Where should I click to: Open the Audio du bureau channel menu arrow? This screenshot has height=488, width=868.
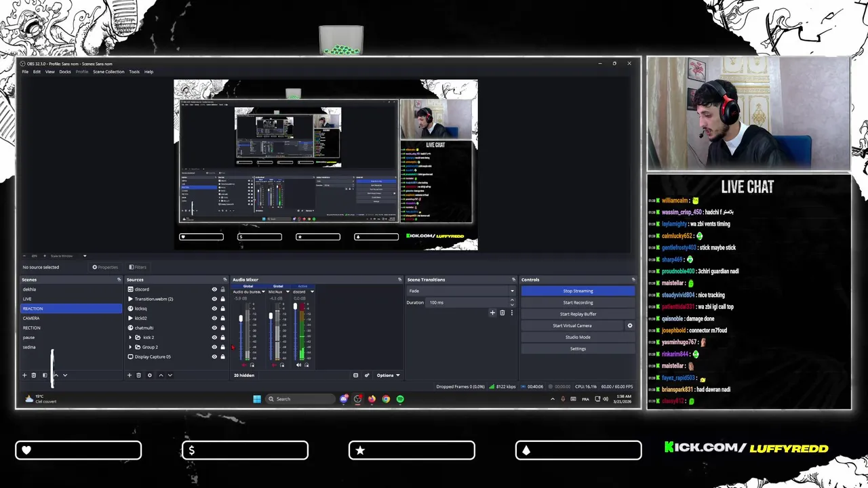click(x=263, y=291)
